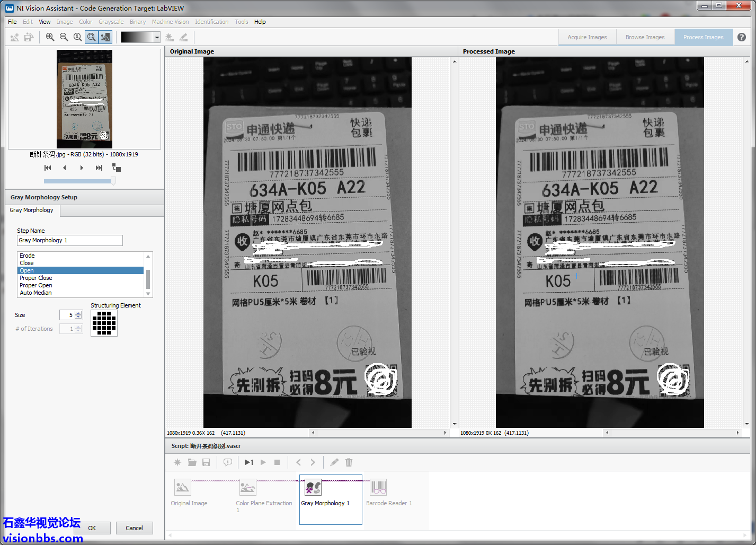Switch to the Browse Images tab

point(645,37)
